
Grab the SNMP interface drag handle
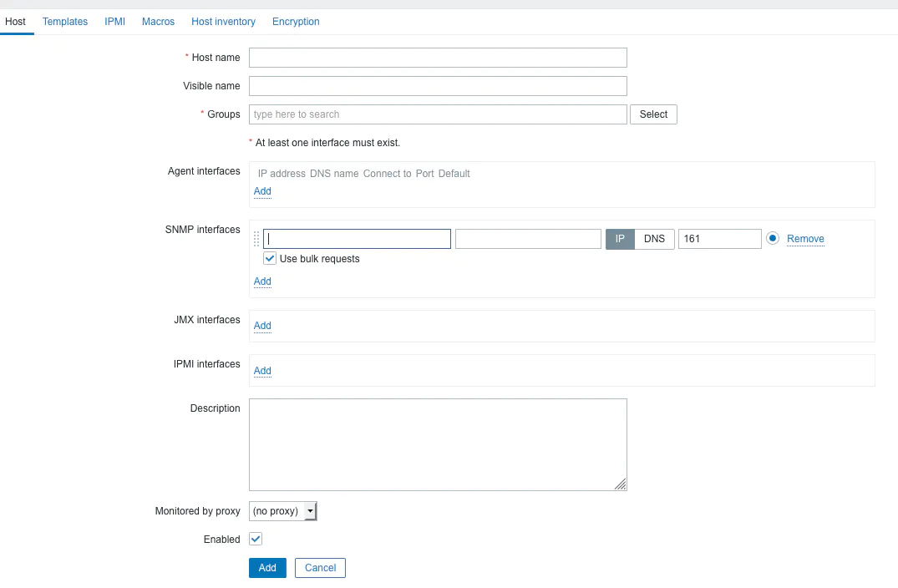pyautogui.click(x=256, y=239)
